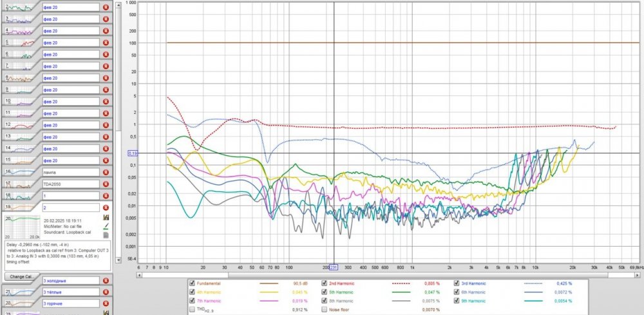
Task: Enable the THD trace checkbox
Action: pos(192,310)
